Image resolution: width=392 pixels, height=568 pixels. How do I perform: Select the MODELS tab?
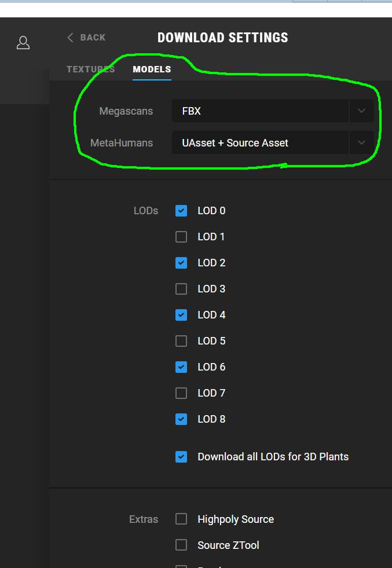point(152,69)
